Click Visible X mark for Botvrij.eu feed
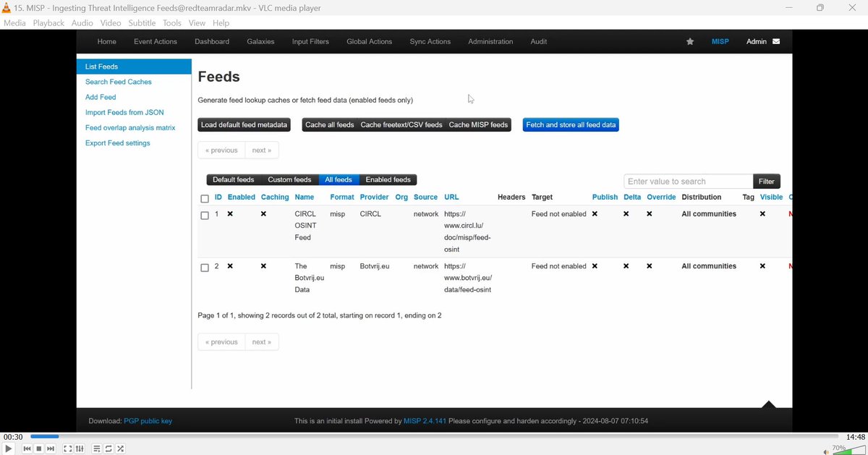This screenshot has height=455, width=868. click(x=762, y=266)
